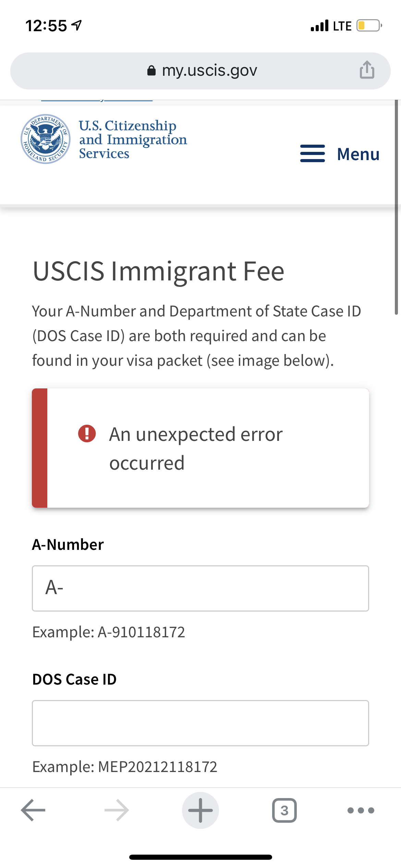This screenshot has width=401, height=868.
Task: Tap the partially hidden link above header
Action: coord(97,100)
